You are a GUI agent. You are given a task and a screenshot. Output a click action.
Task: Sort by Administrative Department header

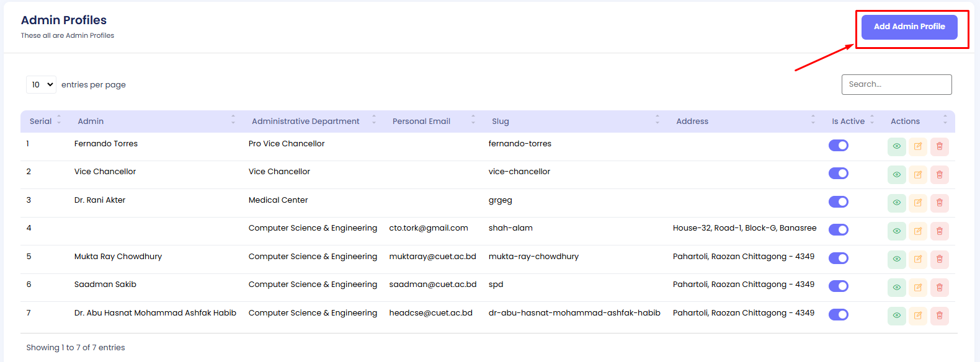point(305,121)
